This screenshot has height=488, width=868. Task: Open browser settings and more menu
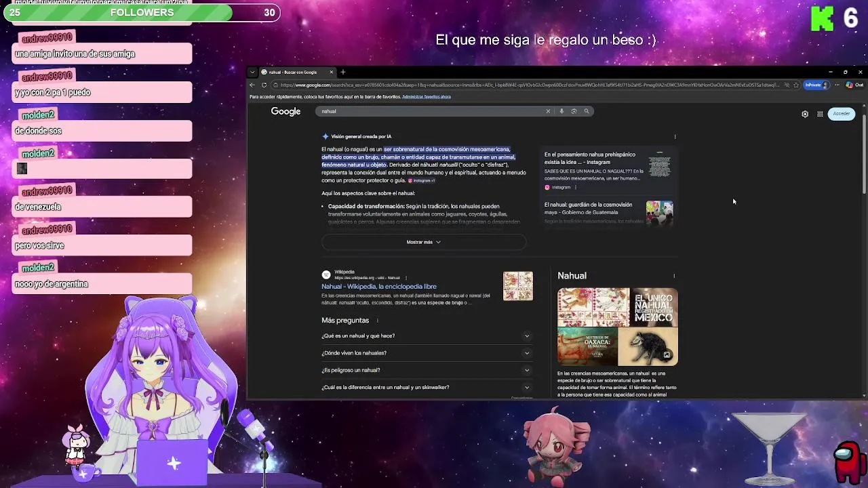coord(837,85)
